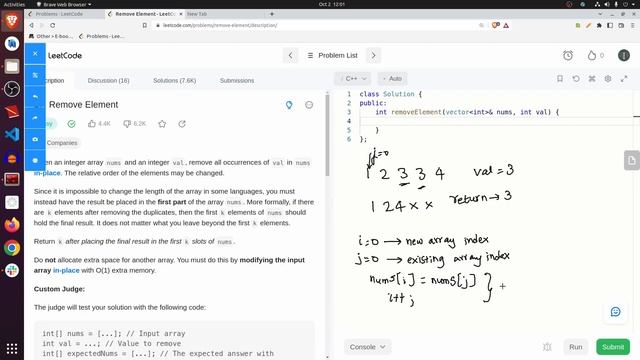Dislike the problem with thumbs down 6.2K
This screenshot has width=640, height=360.
coord(134,123)
